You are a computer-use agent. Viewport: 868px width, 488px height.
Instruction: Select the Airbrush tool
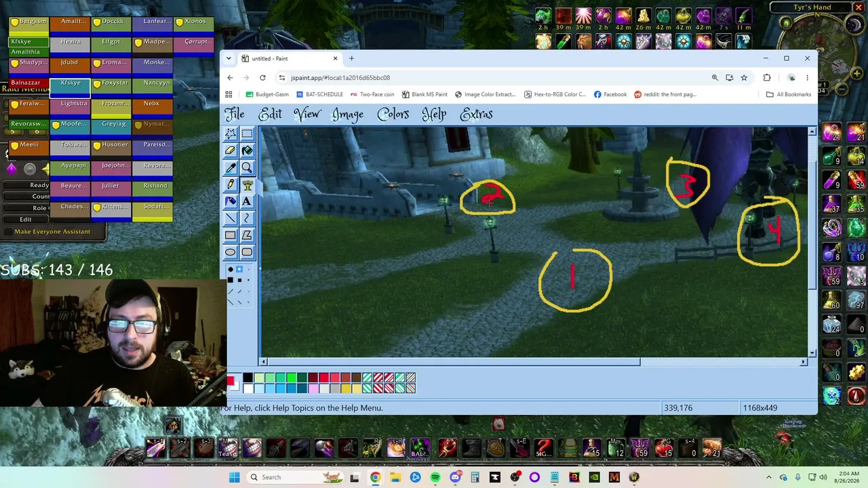point(231,201)
